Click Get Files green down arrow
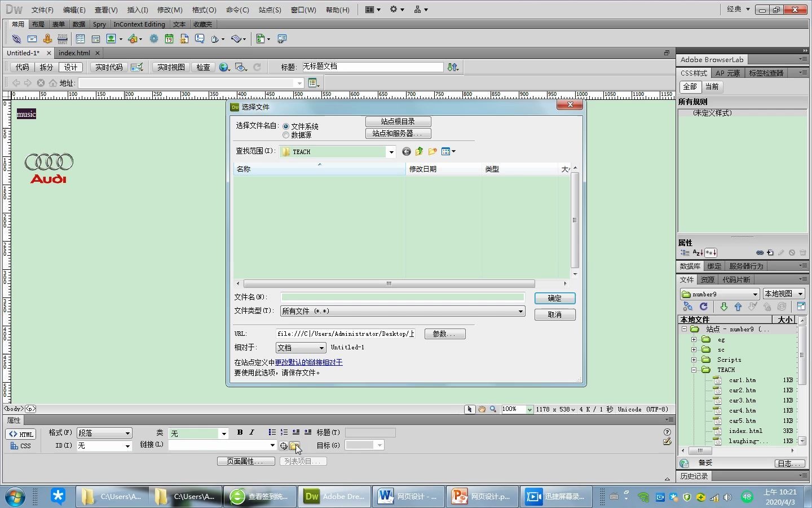 coord(724,306)
